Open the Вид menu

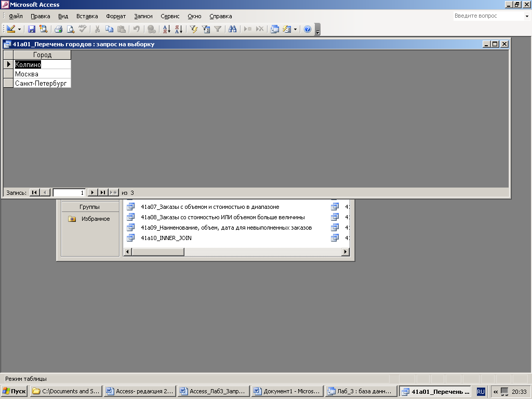coord(63,16)
